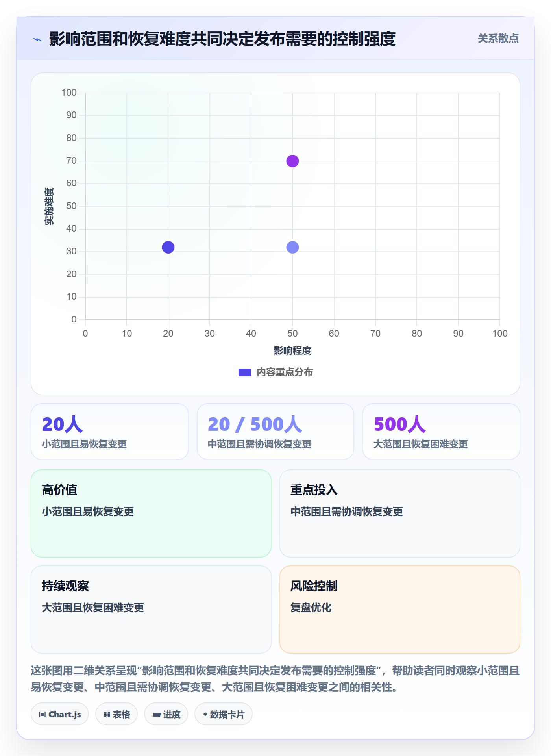This screenshot has height=756, width=551.
Task: Click the 表格 tag chip
Action: 116,714
